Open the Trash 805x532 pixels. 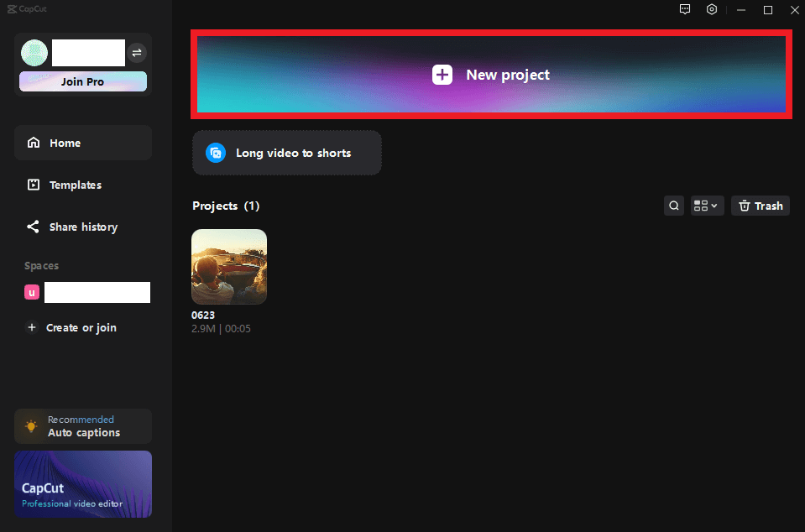761,206
